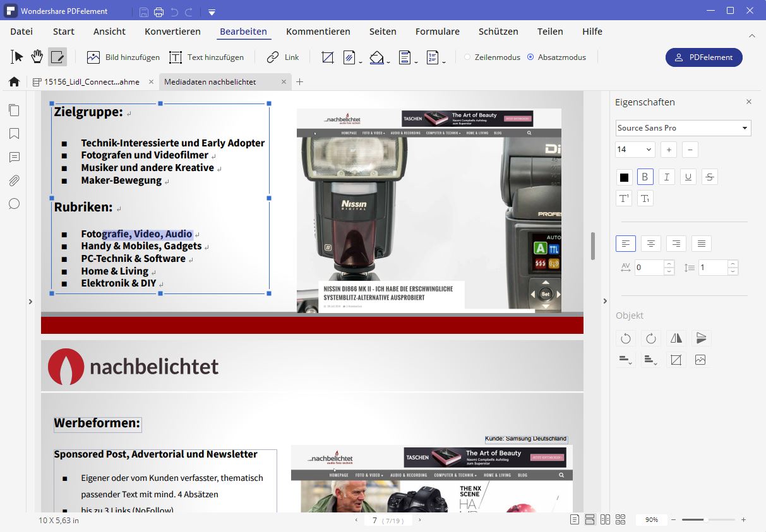
Task: Rotate object counterclockwise
Action: pos(625,338)
